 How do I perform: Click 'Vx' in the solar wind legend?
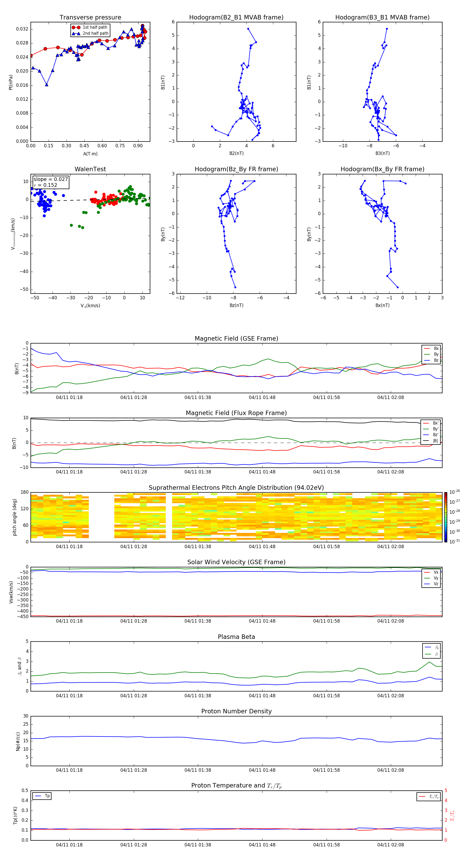point(431,572)
